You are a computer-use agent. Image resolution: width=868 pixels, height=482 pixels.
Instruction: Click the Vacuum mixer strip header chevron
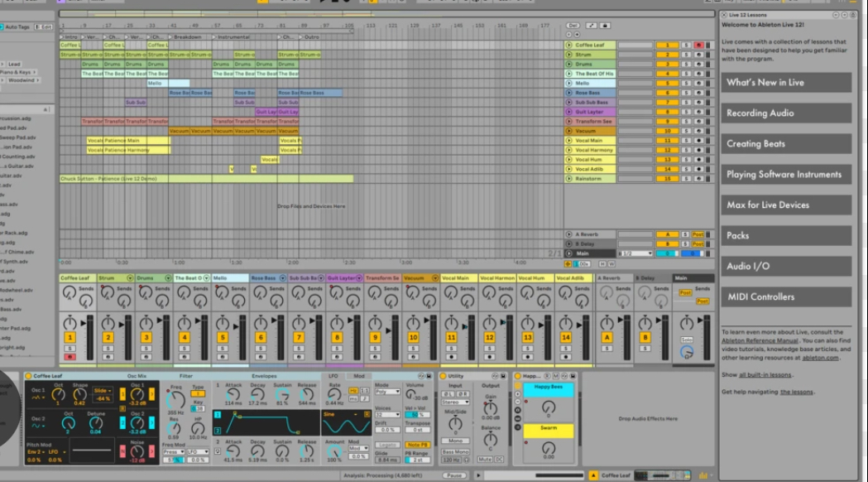click(x=435, y=277)
